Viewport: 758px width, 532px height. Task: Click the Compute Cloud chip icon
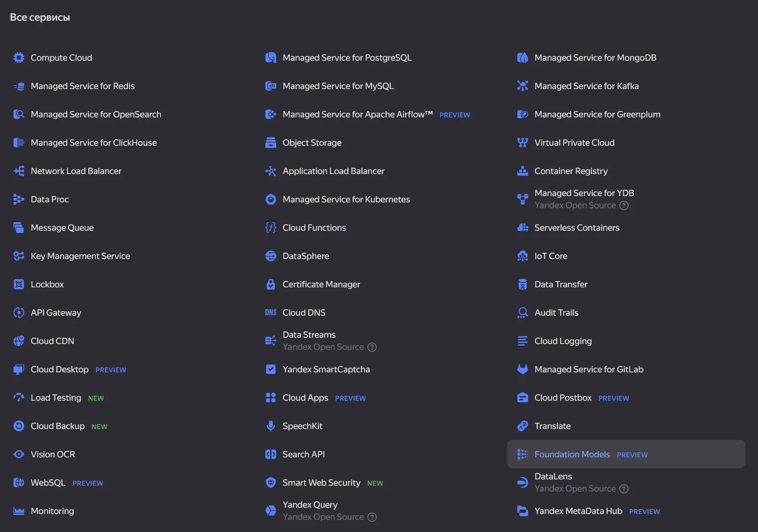coord(19,58)
